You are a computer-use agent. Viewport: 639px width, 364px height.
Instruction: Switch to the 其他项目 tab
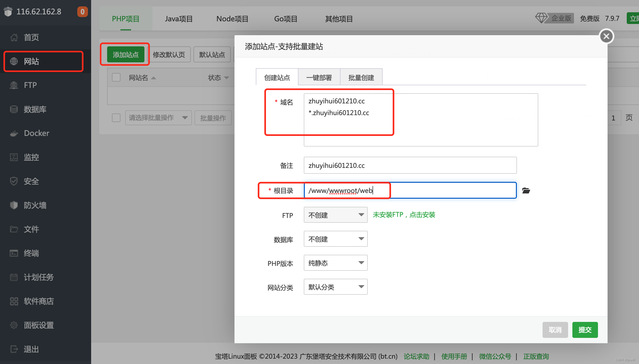[339, 19]
